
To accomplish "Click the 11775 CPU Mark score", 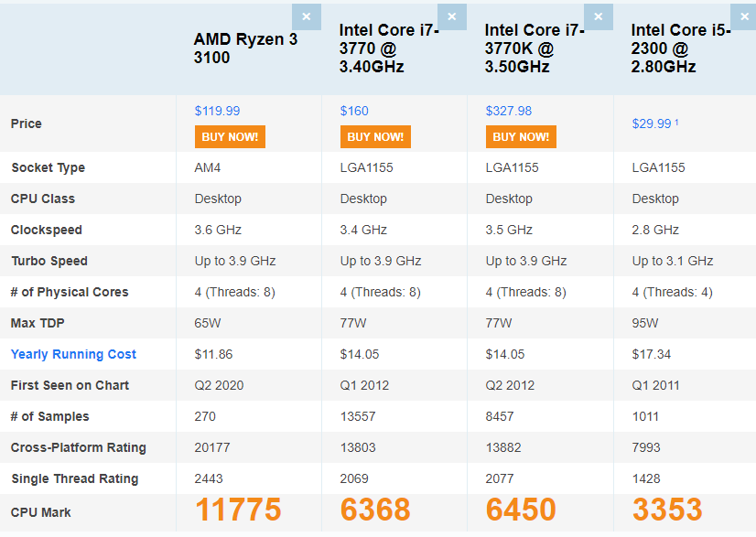I will coord(238,510).
